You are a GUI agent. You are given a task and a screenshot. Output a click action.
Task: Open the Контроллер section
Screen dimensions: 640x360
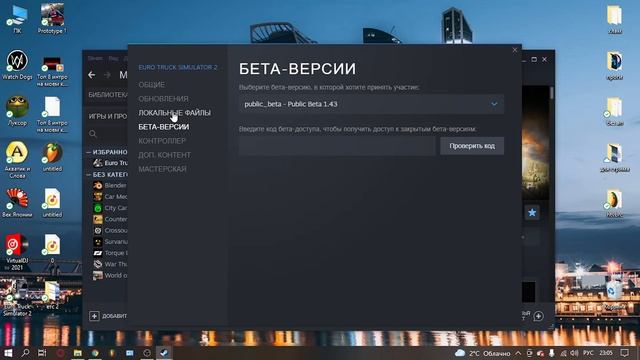(162, 141)
